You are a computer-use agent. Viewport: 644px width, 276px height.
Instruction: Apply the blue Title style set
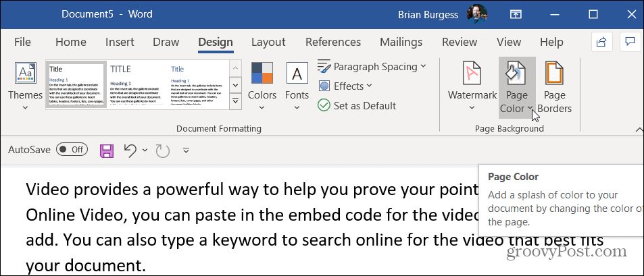click(198, 85)
